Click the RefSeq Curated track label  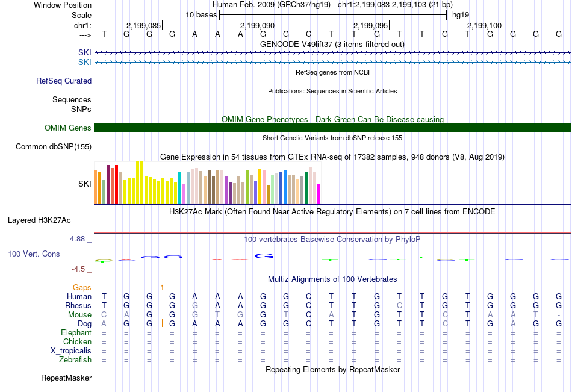click(x=64, y=81)
